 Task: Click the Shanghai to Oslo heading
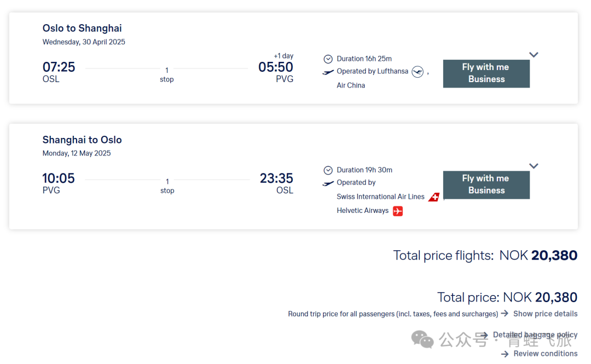tap(82, 140)
